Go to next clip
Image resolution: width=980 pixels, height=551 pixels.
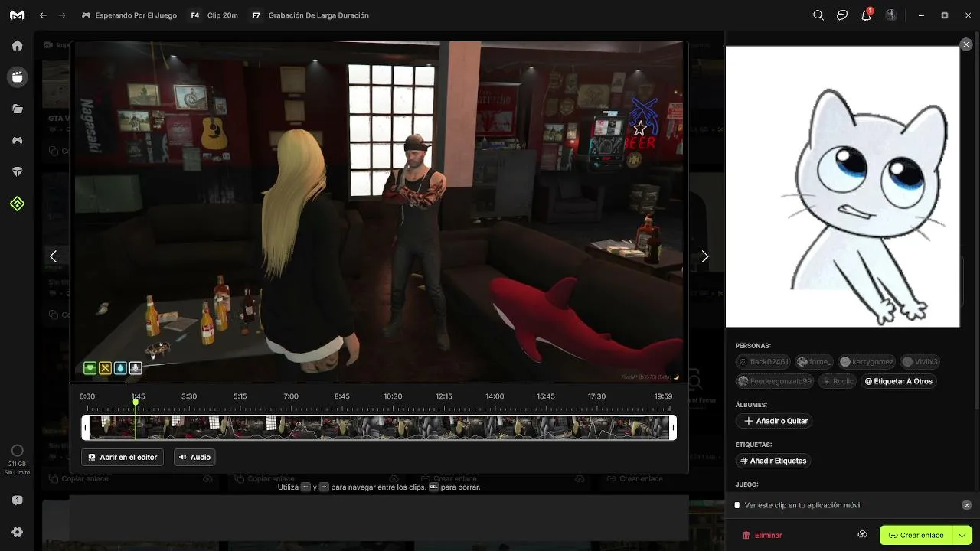[x=705, y=256]
